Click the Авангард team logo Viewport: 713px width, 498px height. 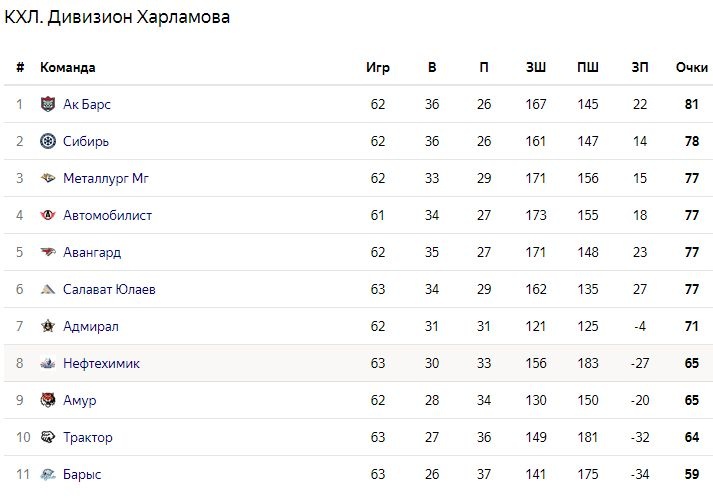pos(48,252)
